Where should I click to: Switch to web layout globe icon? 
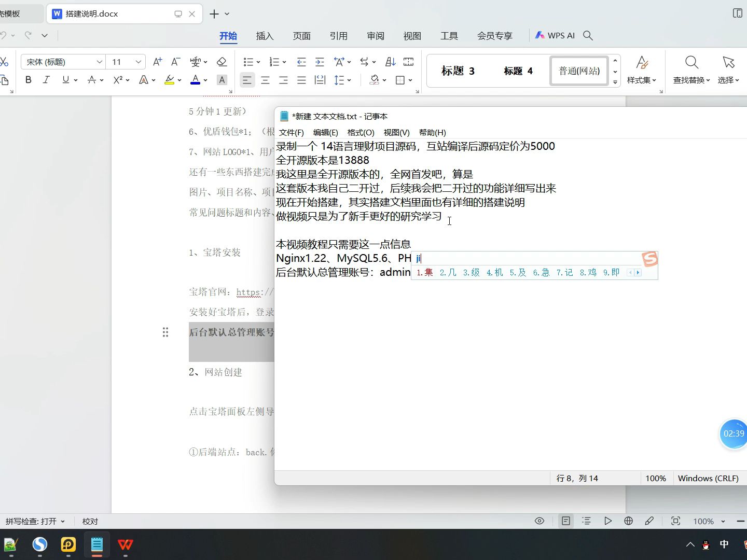tap(628, 521)
